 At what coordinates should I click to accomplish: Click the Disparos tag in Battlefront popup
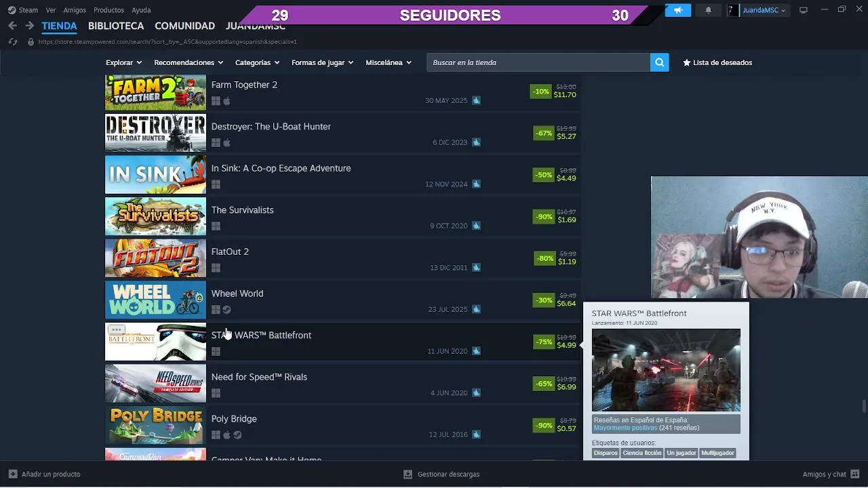(x=606, y=453)
